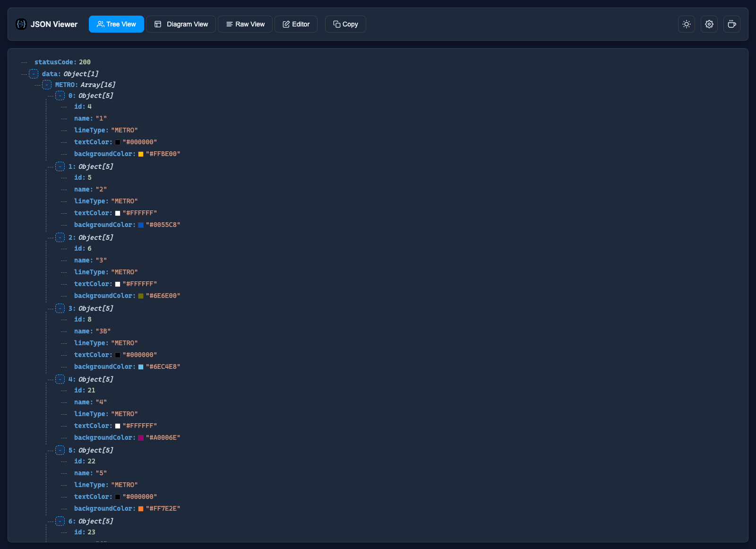The height and width of the screenshot is (549, 756).
Task: Click black textColor swatch of item 0
Action: (118, 142)
